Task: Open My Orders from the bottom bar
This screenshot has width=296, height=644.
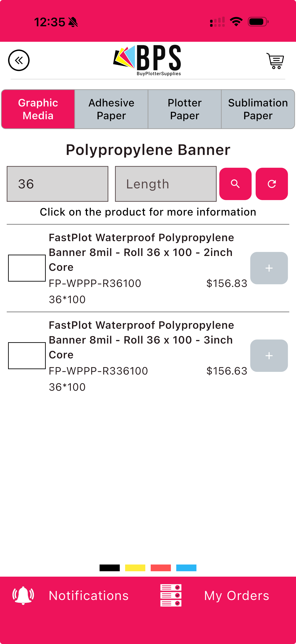Action: 236,595
